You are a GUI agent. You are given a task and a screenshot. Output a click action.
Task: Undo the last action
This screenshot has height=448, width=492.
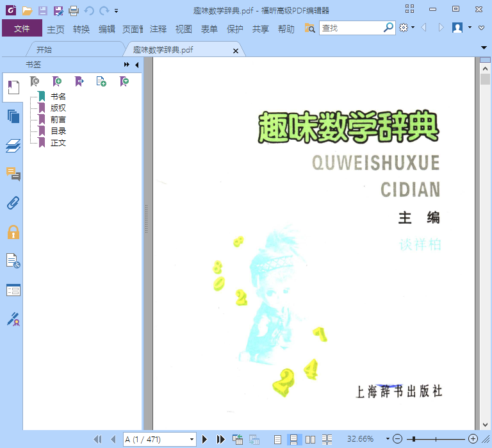point(89,11)
